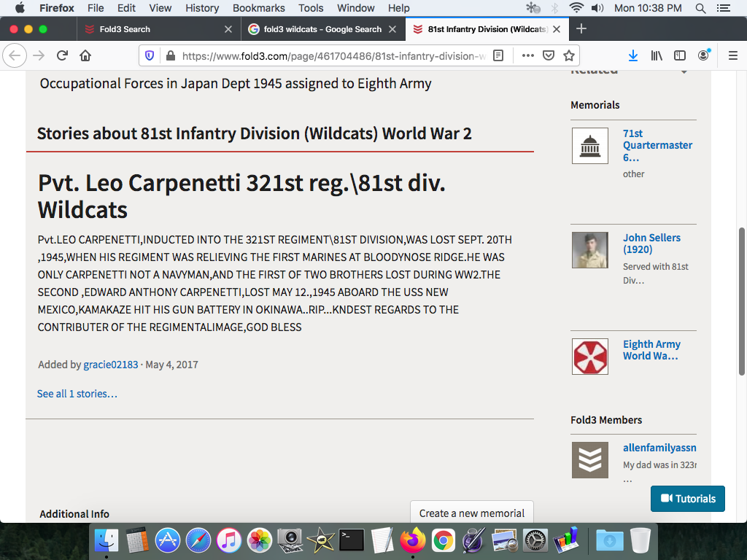This screenshot has width=747, height=560.
Task: Open the Firefox hamburger menu
Action: [733, 55]
